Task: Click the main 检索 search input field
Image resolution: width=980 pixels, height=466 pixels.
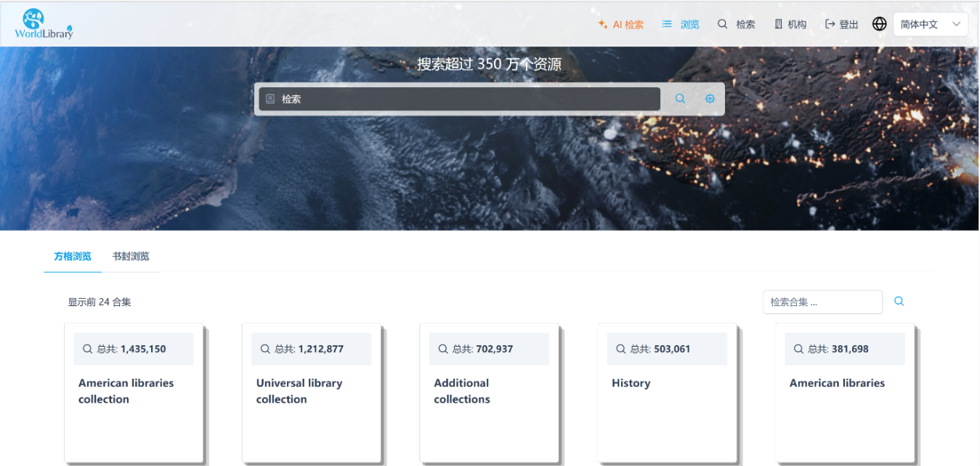Action: 459,99
